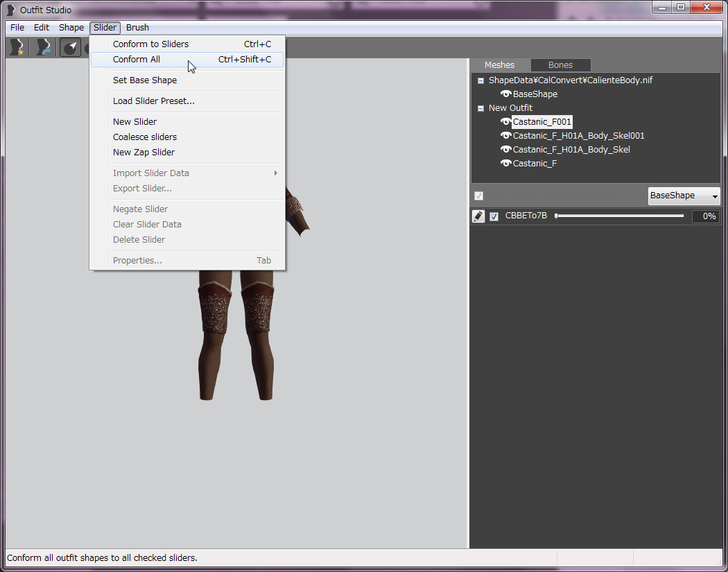Click the CBBETo7B percentage value field
The height and width of the screenshot is (572, 728).
pos(705,216)
